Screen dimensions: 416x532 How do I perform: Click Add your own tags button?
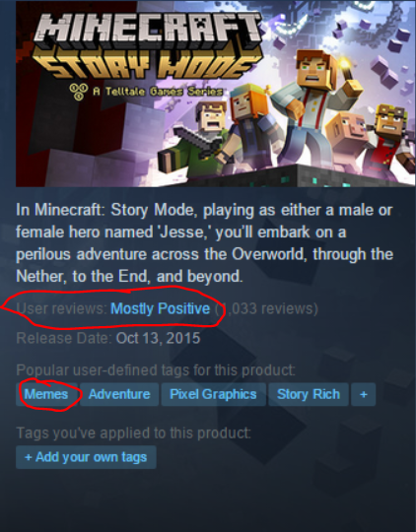tap(86, 457)
